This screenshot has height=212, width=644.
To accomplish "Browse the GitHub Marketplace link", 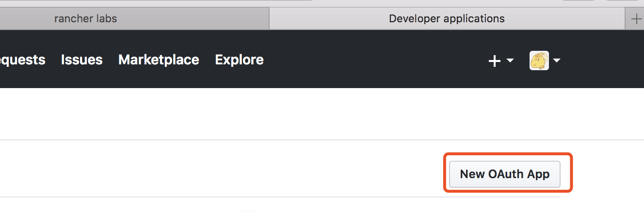I will 159,60.
